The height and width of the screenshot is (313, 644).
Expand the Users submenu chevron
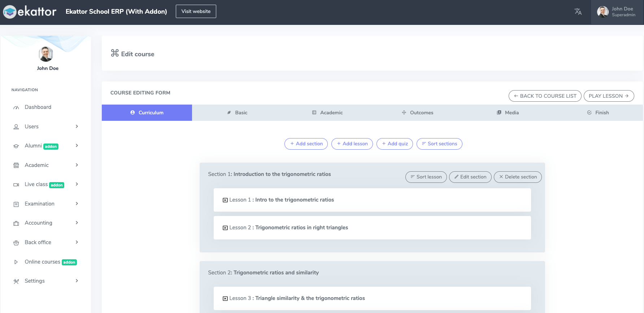77,126
